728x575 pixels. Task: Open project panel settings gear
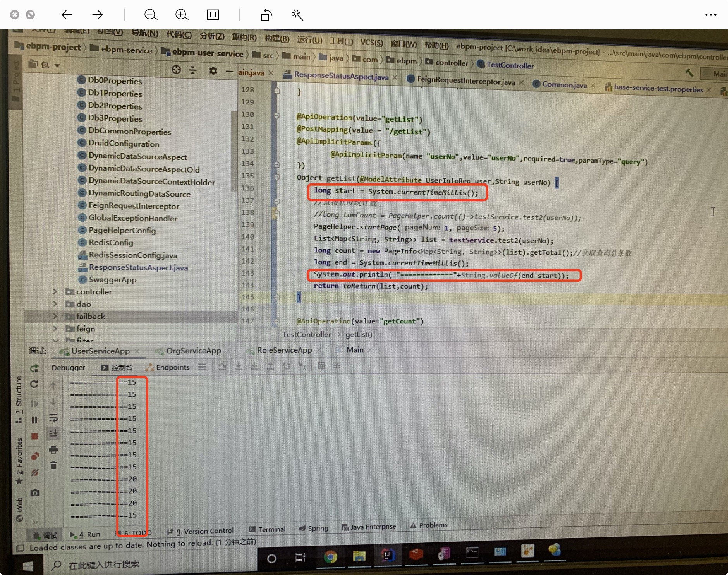pyautogui.click(x=213, y=70)
